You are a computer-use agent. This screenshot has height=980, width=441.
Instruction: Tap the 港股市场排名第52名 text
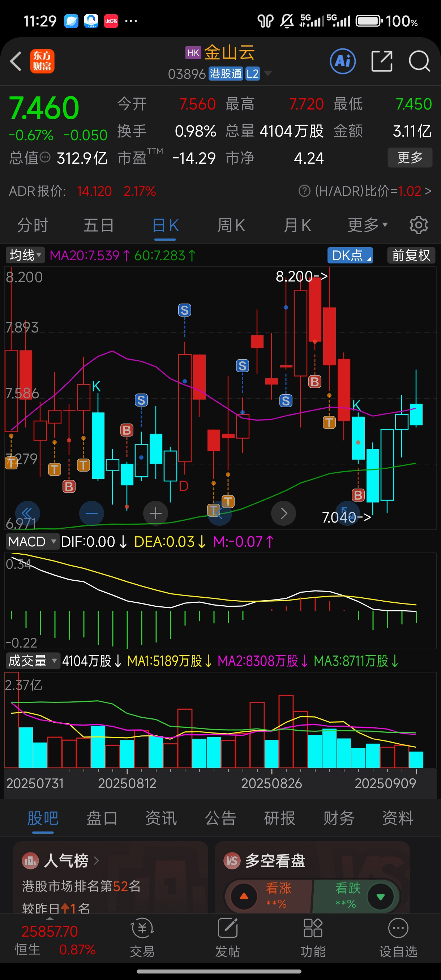point(81,886)
